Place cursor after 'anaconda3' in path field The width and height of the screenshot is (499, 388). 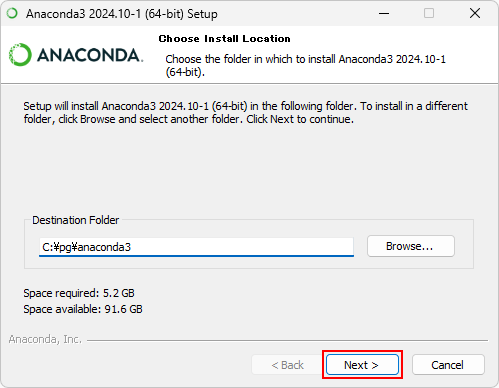(x=132, y=247)
